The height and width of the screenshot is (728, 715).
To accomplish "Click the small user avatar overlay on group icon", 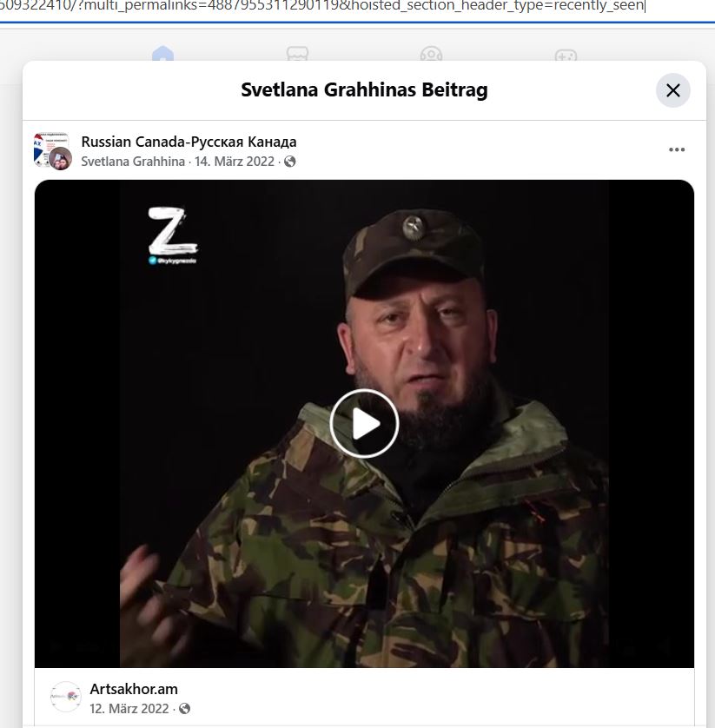I will (x=60, y=159).
